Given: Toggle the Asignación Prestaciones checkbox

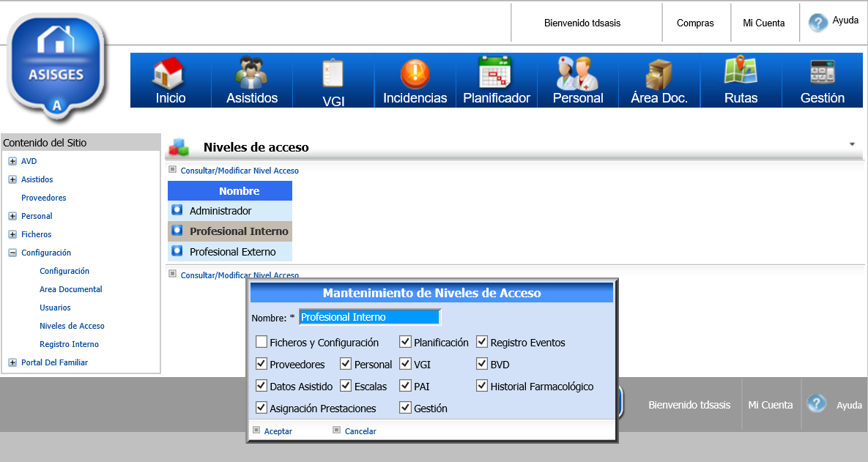Looking at the screenshot, I should tap(261, 408).
